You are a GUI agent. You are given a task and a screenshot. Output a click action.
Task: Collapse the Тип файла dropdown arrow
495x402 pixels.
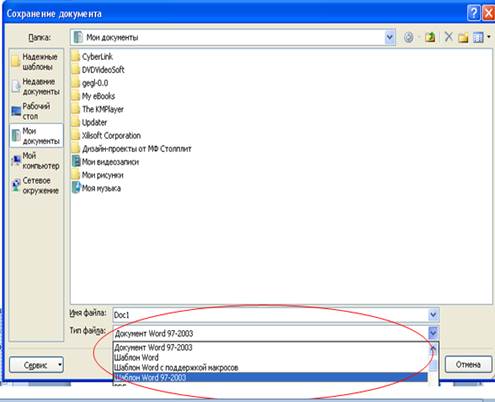(x=433, y=333)
